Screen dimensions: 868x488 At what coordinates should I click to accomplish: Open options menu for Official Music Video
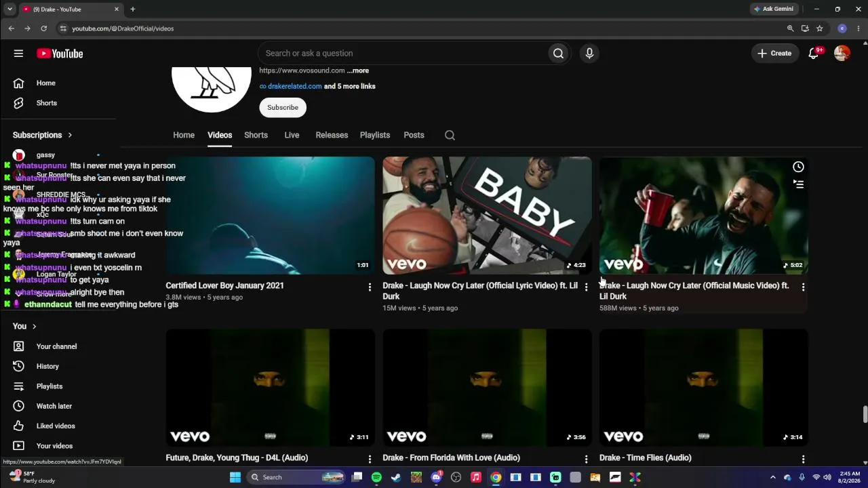(x=803, y=287)
